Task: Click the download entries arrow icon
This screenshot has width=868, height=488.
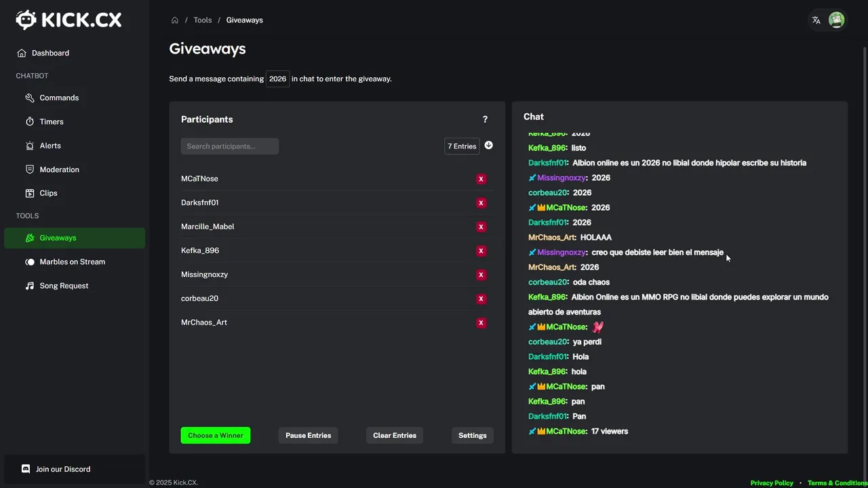Action: (488, 146)
